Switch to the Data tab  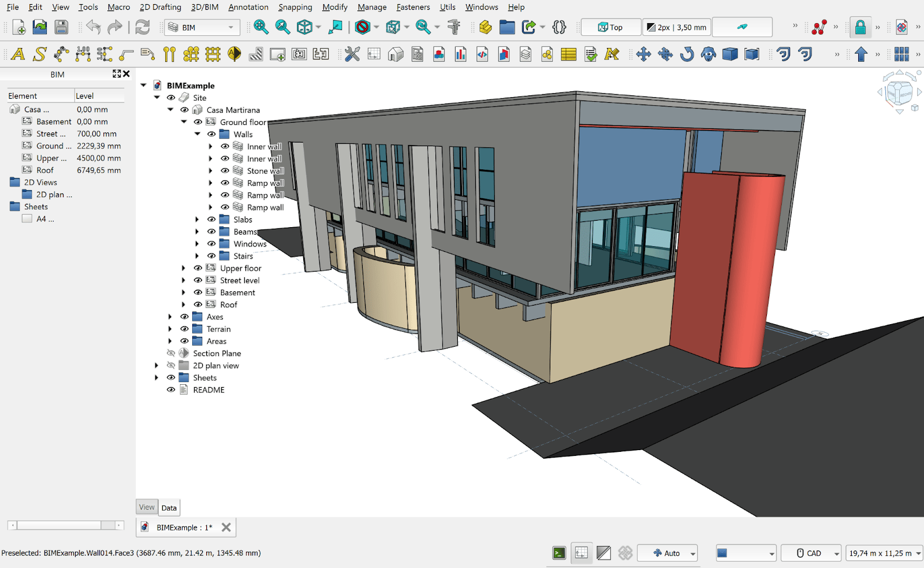coord(169,507)
